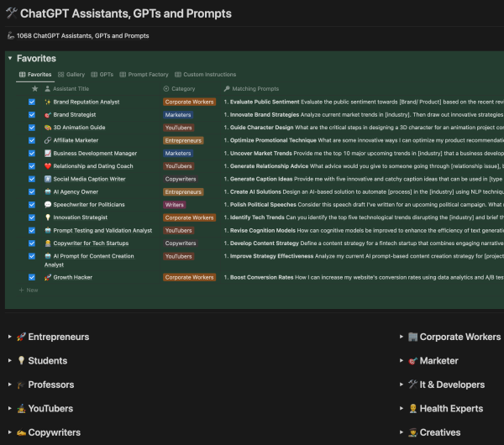The image size is (504, 445).
Task: Click the rocket icon of Growth Hacker
Action: [x=48, y=277]
